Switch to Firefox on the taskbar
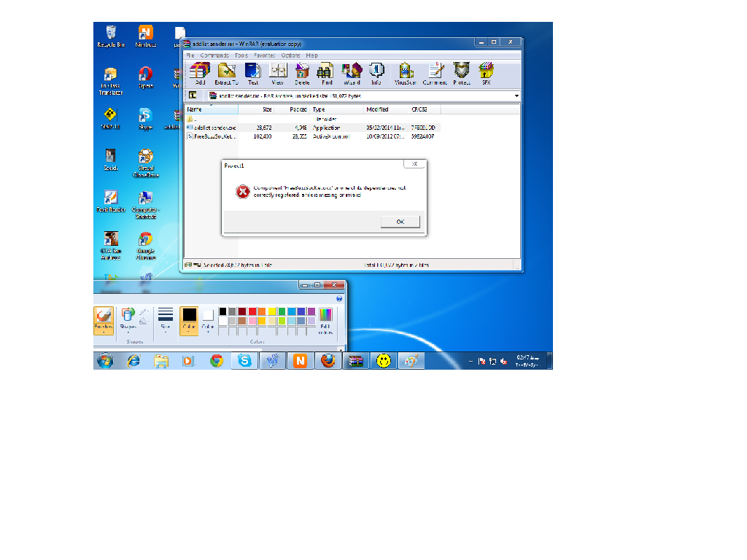The image size is (747, 560). (x=328, y=361)
